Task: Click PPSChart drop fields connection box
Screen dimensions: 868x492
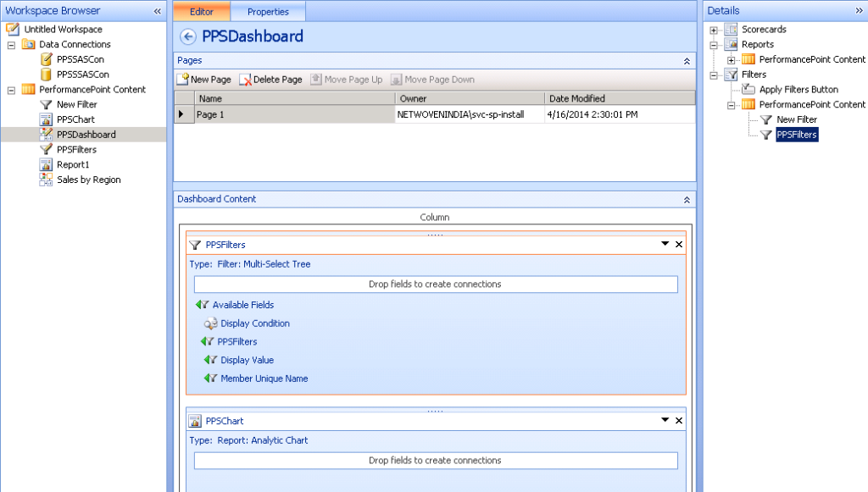Action: (436, 461)
